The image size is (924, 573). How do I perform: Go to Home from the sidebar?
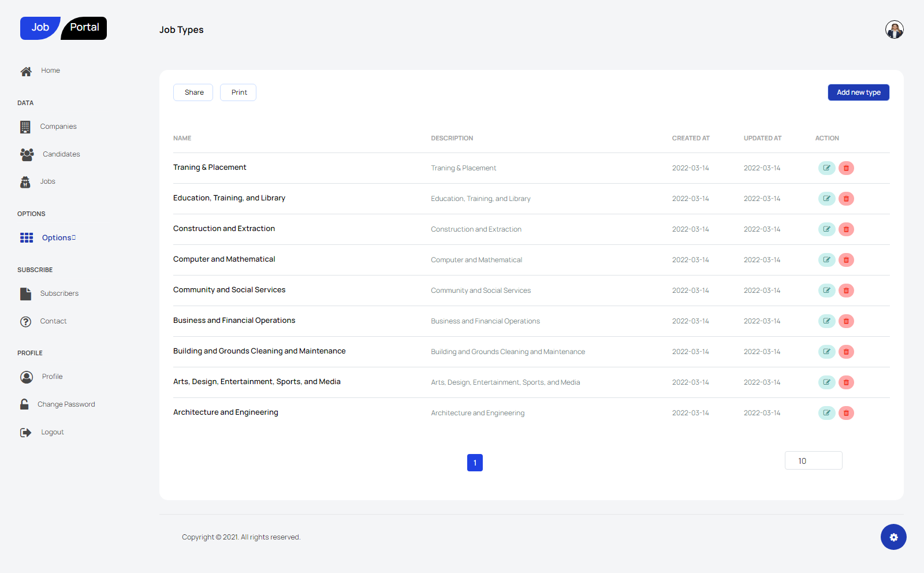tap(50, 70)
